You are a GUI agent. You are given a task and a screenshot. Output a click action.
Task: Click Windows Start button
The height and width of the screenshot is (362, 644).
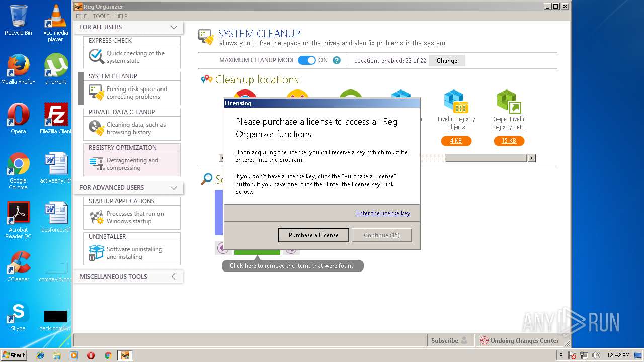[x=14, y=355]
